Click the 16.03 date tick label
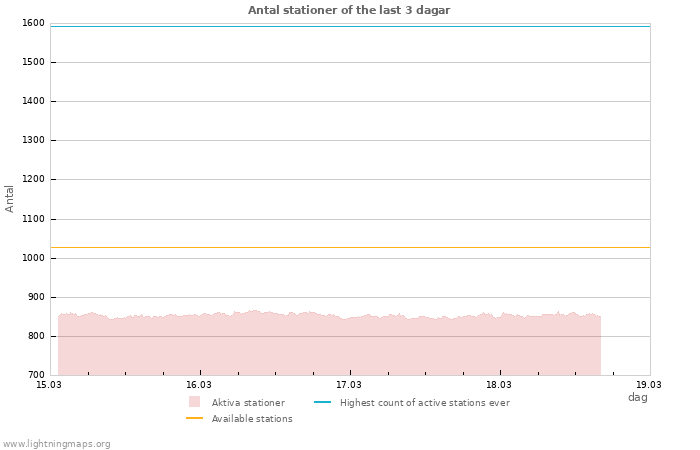 (x=199, y=384)
